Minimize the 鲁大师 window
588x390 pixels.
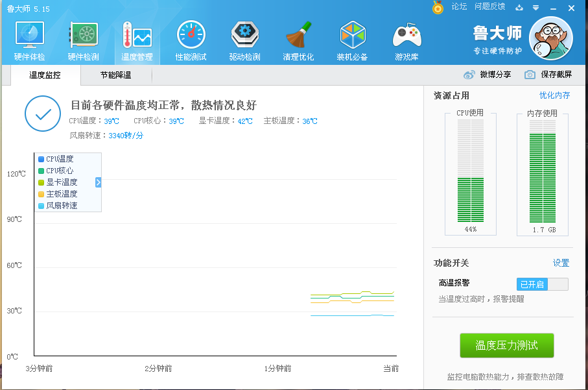[x=554, y=8]
